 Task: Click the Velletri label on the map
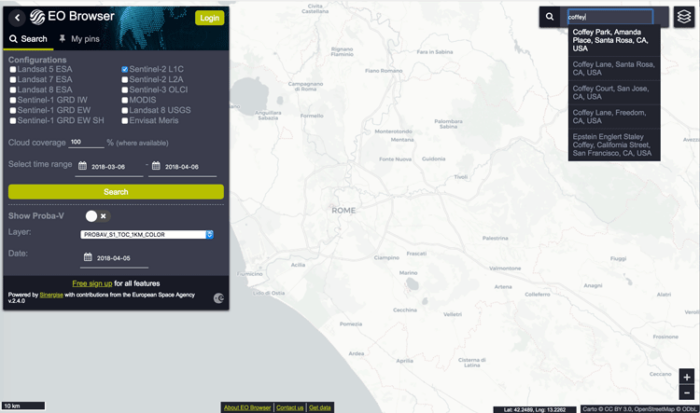click(x=452, y=314)
